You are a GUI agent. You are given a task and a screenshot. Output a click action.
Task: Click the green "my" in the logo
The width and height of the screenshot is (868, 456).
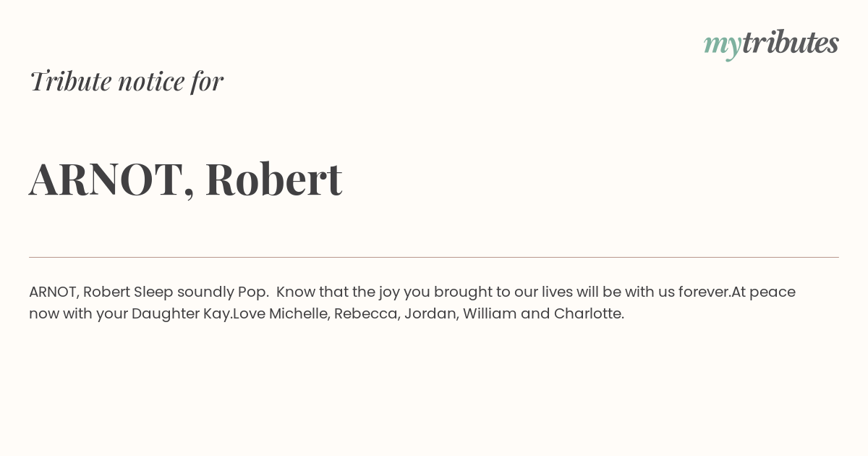tap(723, 46)
